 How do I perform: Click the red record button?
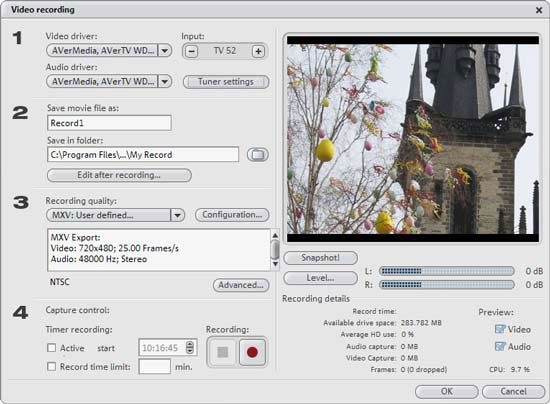pyautogui.click(x=252, y=352)
